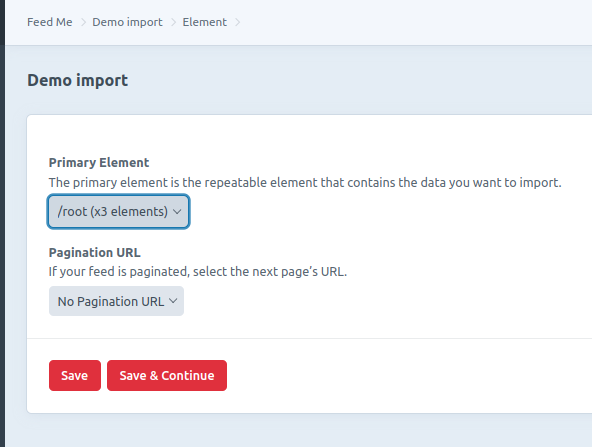592x447 pixels.
Task: Click the Primary Element field label
Action: pos(99,162)
